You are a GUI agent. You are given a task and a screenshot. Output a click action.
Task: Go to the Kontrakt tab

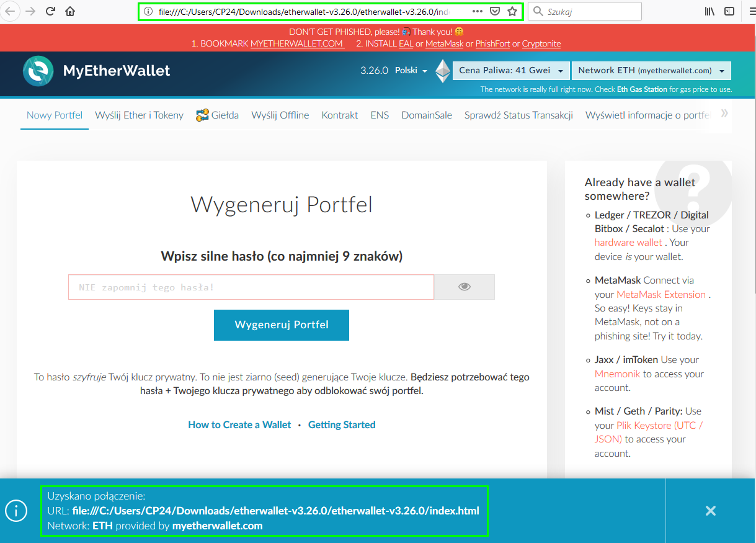click(340, 115)
